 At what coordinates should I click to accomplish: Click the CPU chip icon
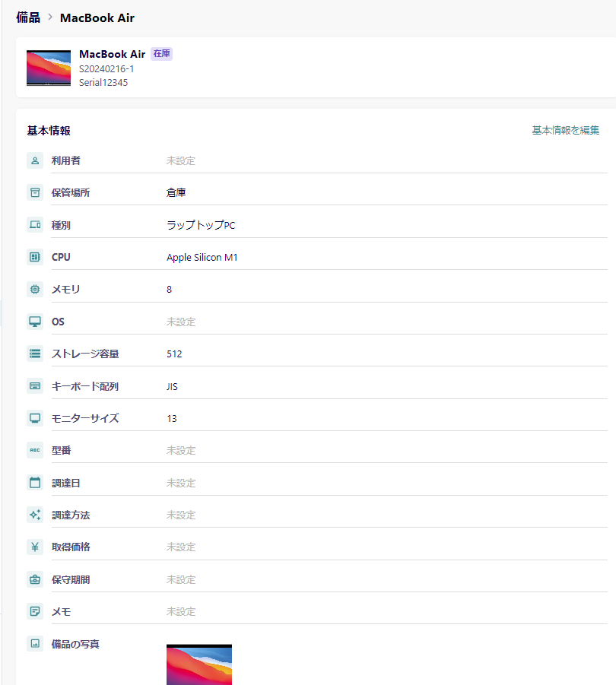point(35,257)
